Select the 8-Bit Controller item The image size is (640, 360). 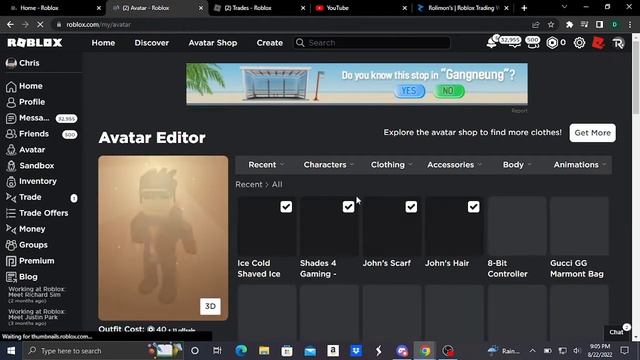click(x=517, y=238)
